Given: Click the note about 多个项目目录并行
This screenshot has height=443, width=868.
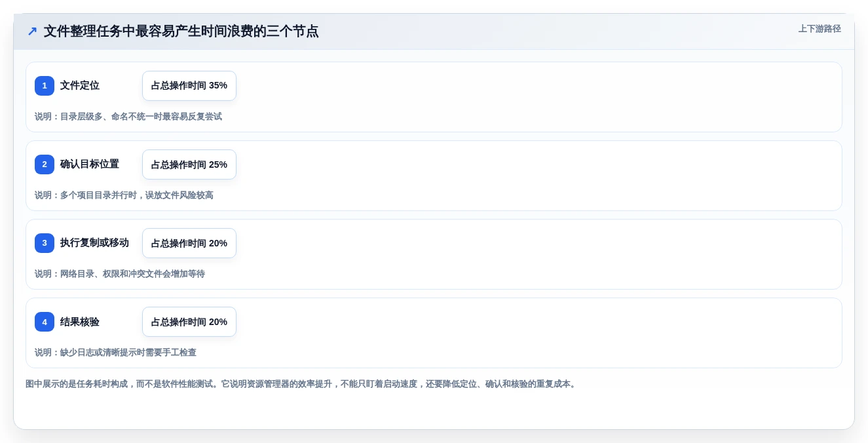Looking at the screenshot, I should point(124,195).
